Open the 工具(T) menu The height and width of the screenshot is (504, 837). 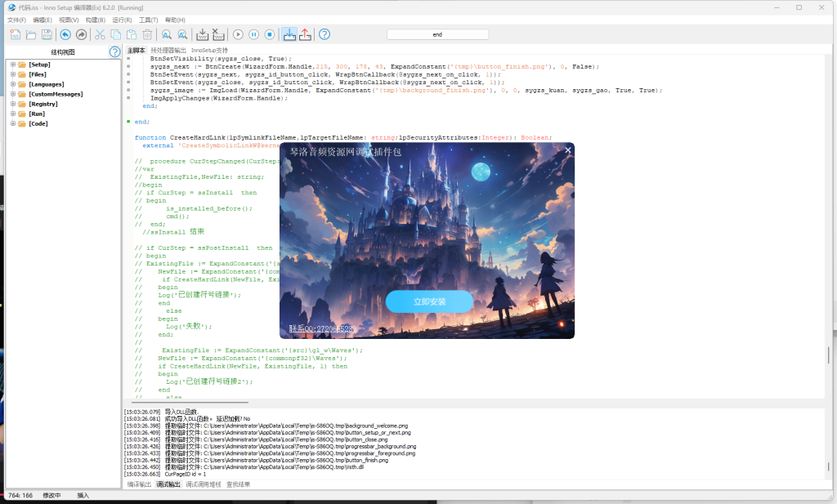pos(148,20)
